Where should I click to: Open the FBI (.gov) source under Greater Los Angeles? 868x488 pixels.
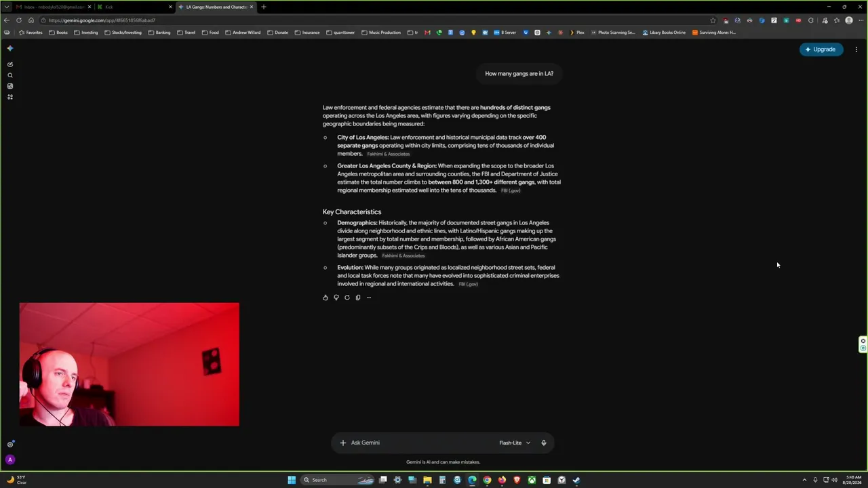pos(511,190)
